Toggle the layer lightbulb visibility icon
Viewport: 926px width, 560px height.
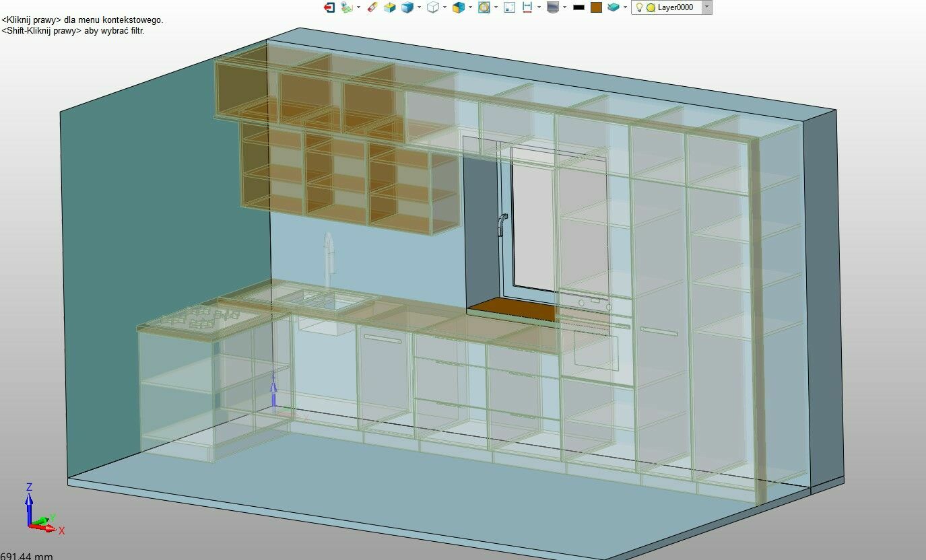(x=640, y=7)
